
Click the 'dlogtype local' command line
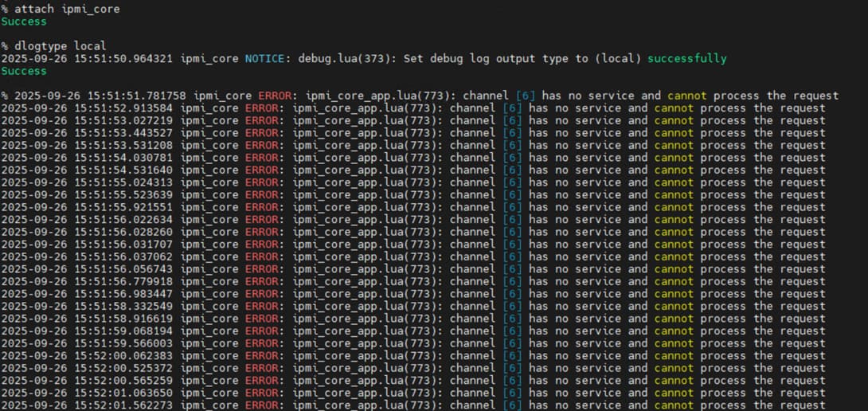click(60, 46)
